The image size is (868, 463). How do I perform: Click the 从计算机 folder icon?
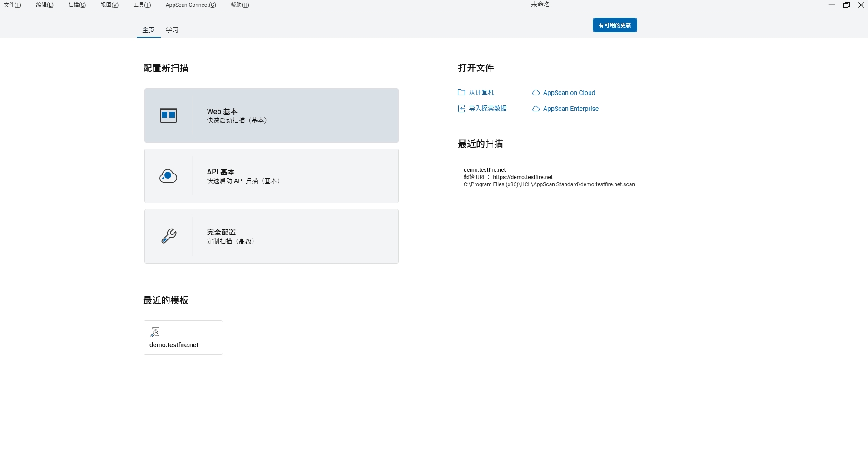click(461, 92)
